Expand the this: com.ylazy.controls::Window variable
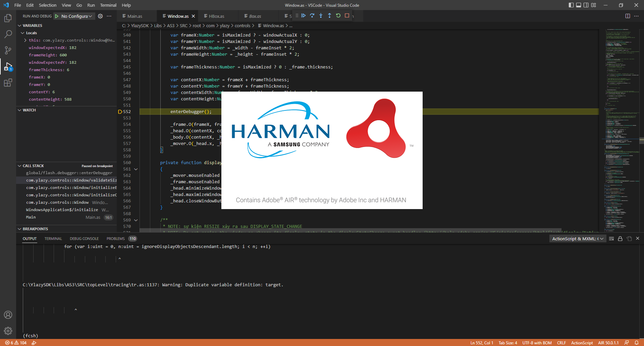This screenshot has width=644, height=346. pos(25,40)
